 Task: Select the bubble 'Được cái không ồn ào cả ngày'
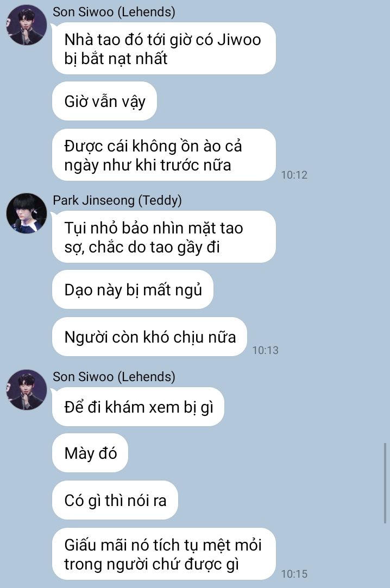pos(164,155)
